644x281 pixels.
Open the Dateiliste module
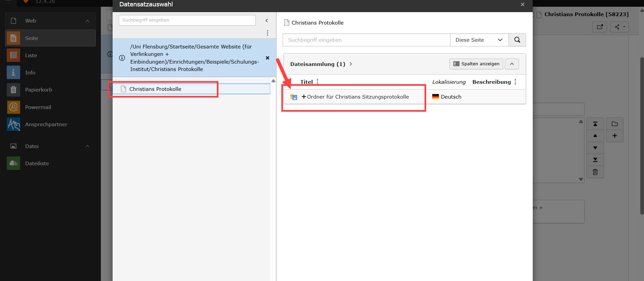(x=37, y=163)
